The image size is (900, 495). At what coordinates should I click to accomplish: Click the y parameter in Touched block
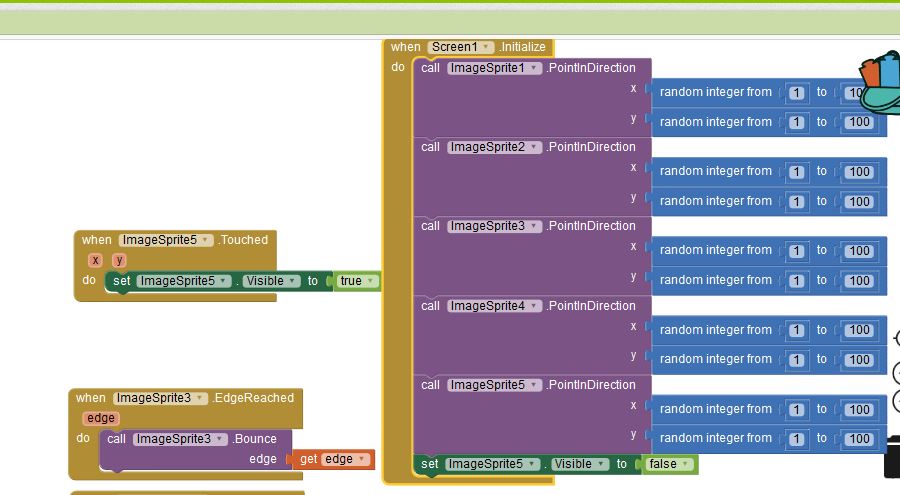[x=119, y=260]
